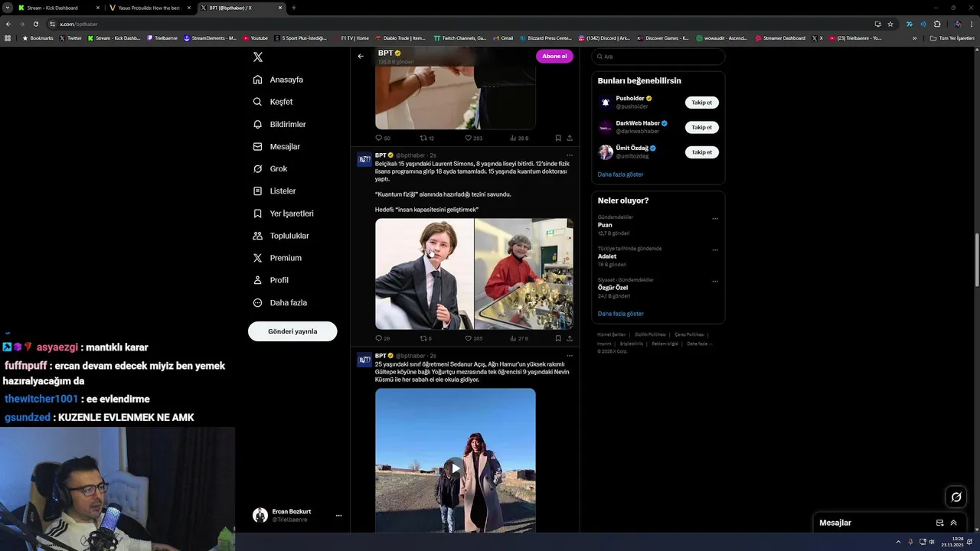Share the top post with 283 likes
This screenshot has height=551, width=980.
tap(570, 139)
